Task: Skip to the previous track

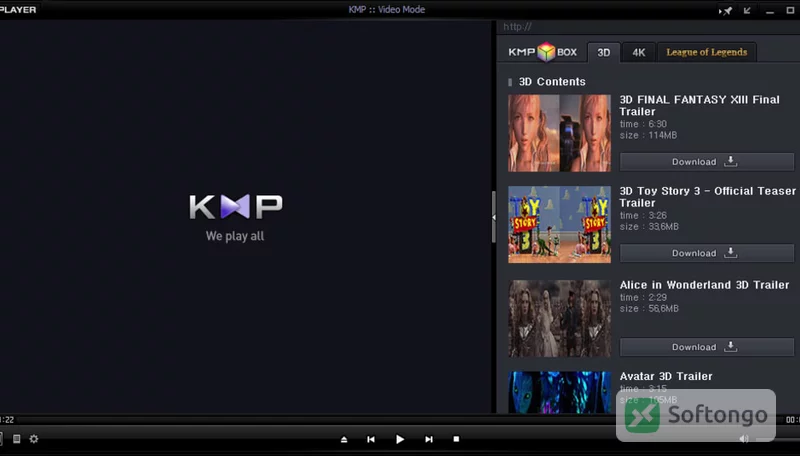Action: coord(371,439)
